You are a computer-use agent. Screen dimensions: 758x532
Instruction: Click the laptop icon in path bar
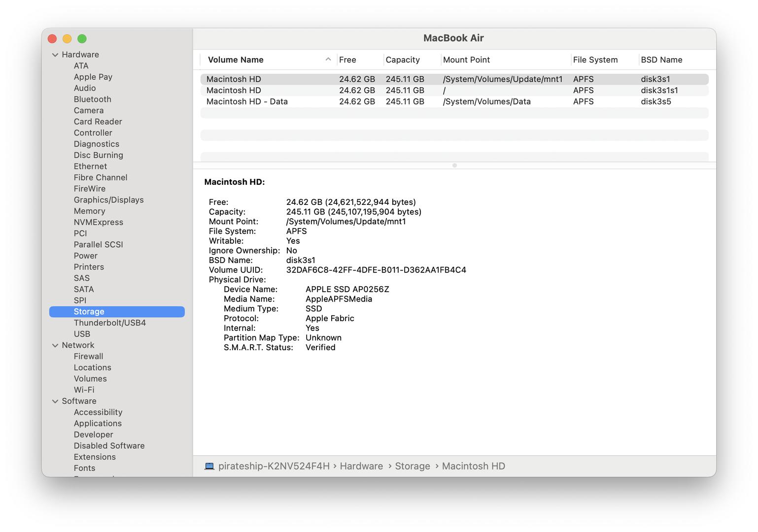coord(209,466)
